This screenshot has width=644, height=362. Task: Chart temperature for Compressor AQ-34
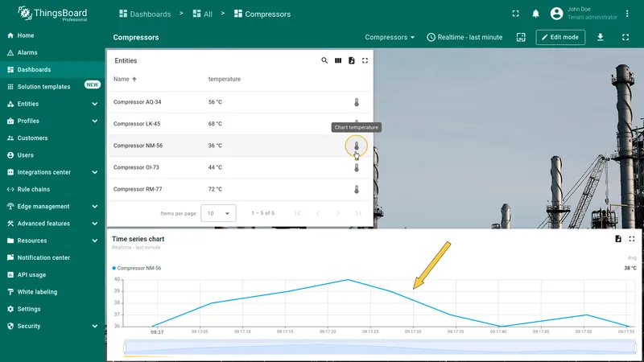point(357,102)
